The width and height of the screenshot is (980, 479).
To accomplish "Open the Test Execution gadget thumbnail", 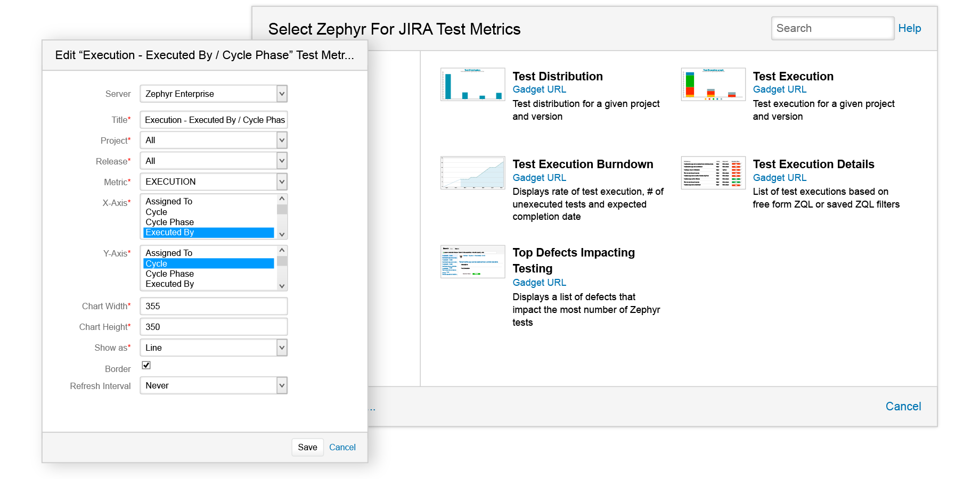I will coord(713,84).
